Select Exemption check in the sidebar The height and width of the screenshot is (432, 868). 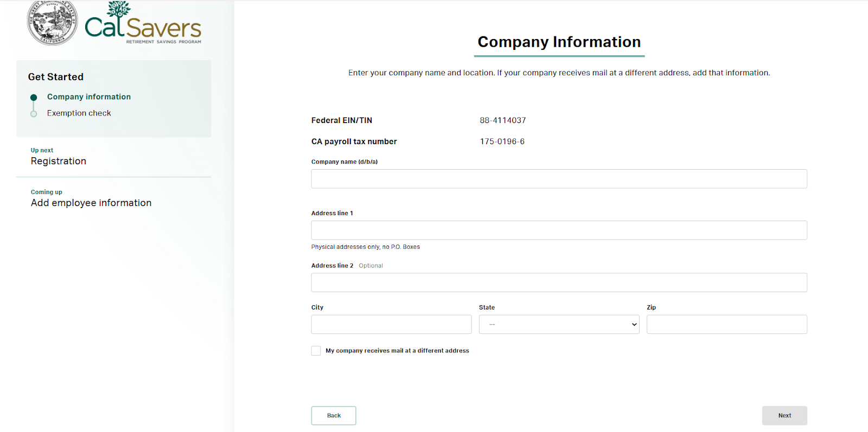[79, 113]
